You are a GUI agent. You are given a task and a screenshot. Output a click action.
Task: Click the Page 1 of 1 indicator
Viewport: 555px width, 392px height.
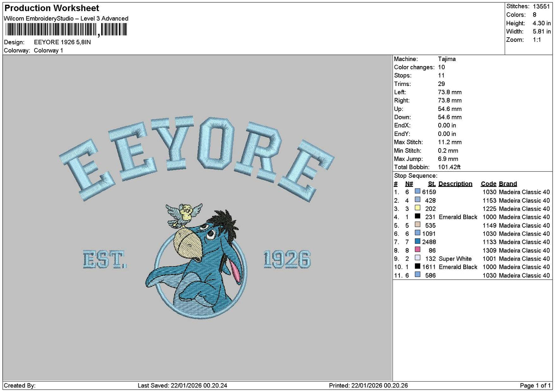click(x=535, y=385)
